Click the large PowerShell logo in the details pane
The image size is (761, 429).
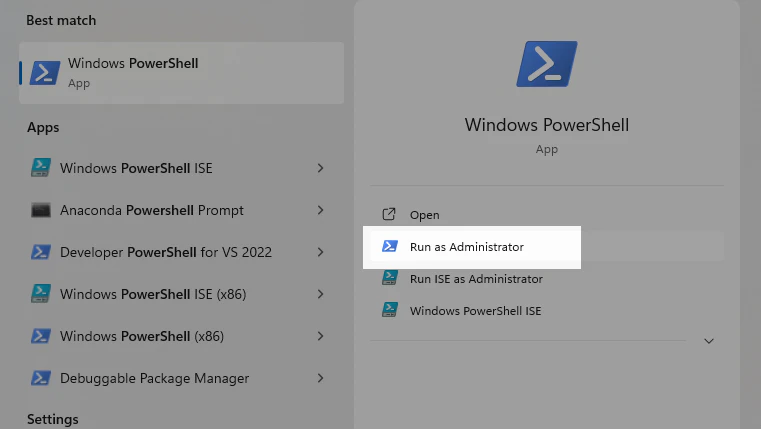pyautogui.click(x=547, y=64)
